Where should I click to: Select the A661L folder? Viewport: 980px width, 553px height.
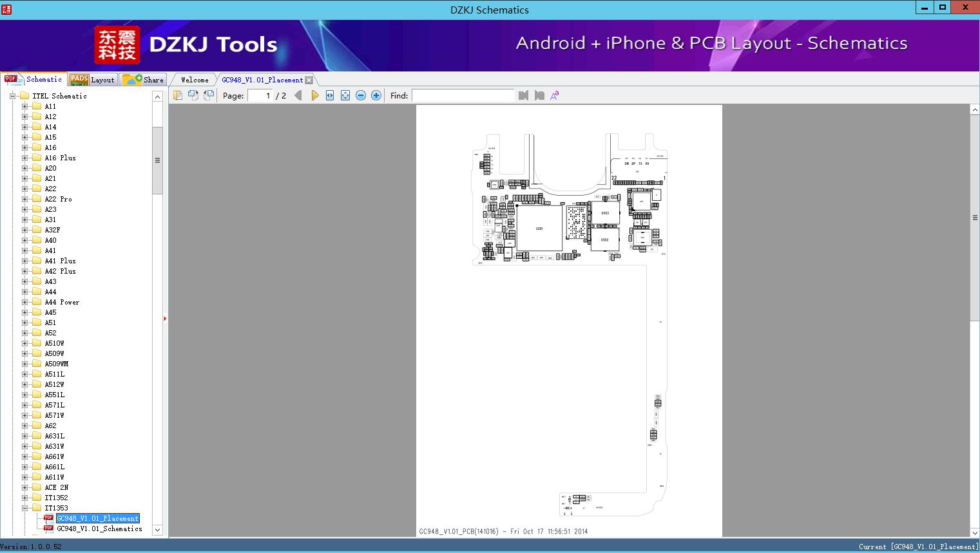54,467
